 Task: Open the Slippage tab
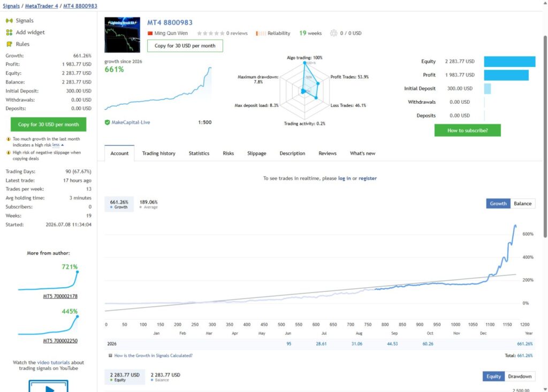(x=256, y=153)
